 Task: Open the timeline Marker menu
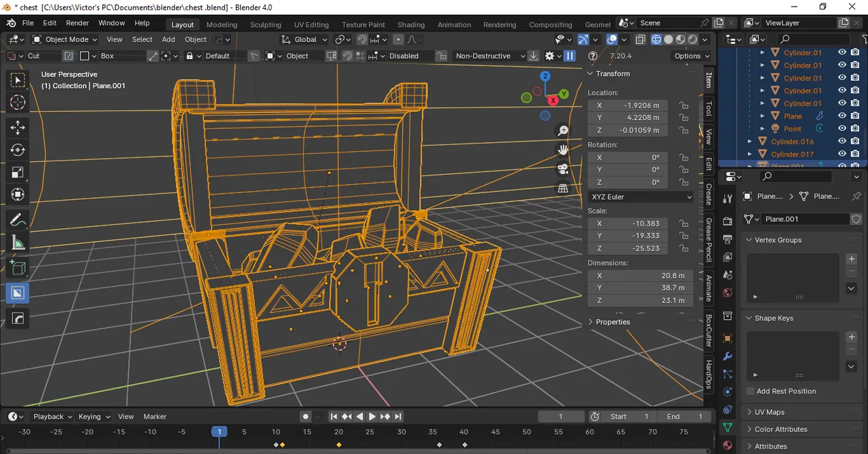(155, 417)
